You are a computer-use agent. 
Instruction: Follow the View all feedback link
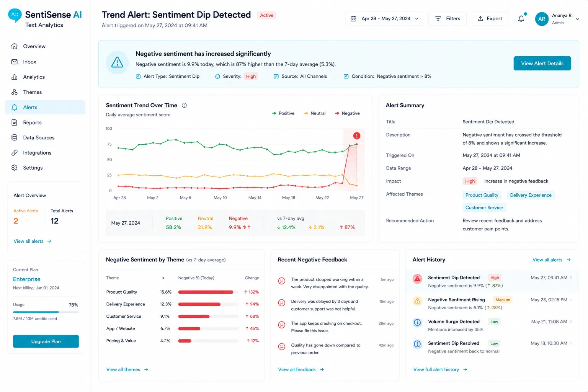pos(301,369)
